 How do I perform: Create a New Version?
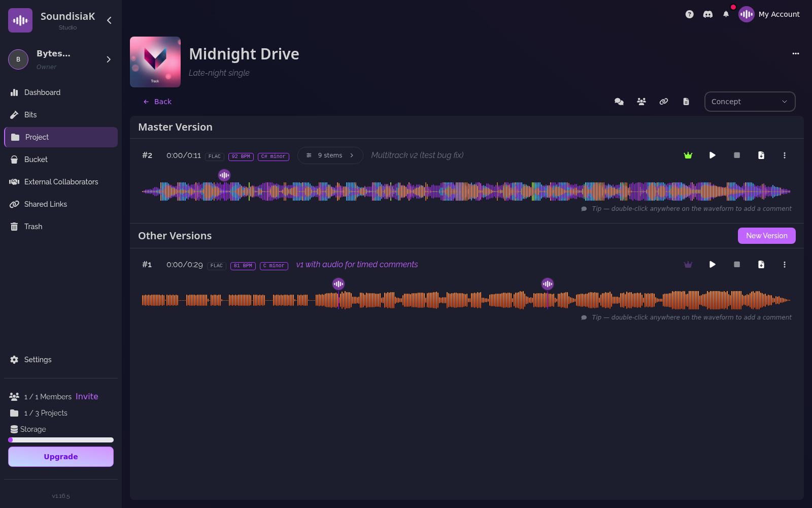(767, 236)
